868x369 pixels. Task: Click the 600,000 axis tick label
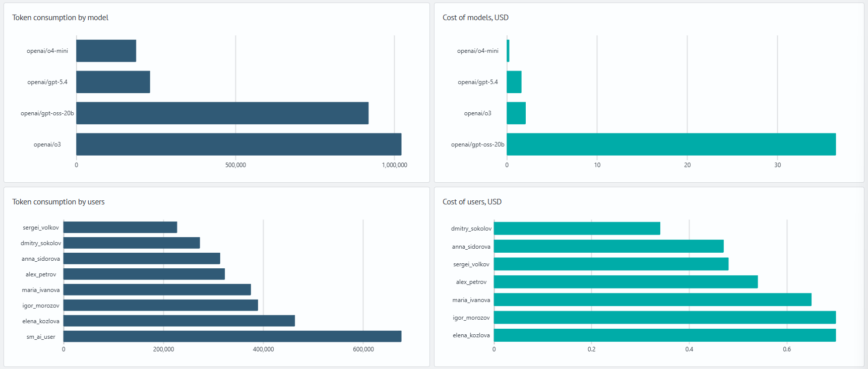[x=363, y=349]
